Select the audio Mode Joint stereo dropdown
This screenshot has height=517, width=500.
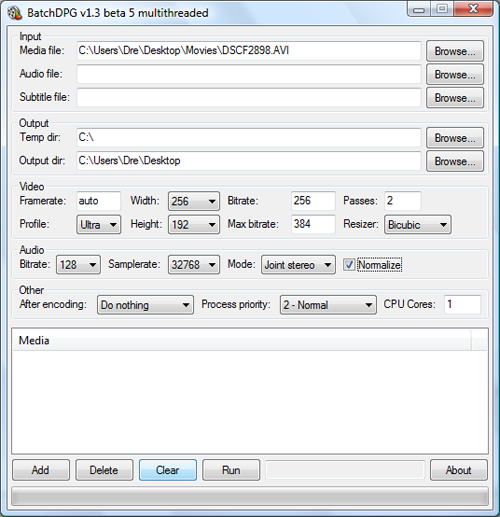click(298, 265)
